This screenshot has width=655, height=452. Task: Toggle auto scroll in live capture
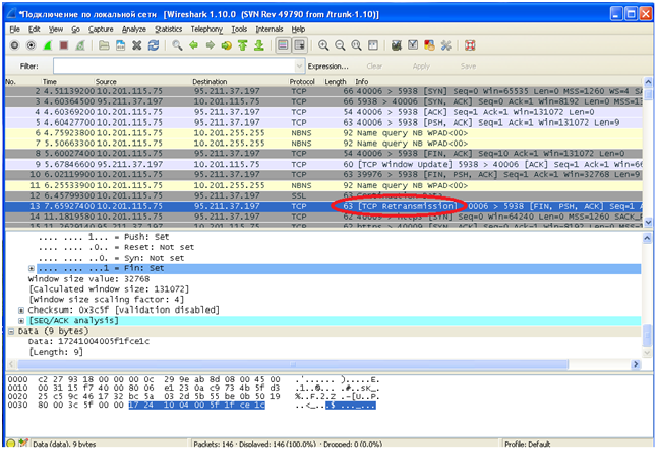tap(300, 46)
